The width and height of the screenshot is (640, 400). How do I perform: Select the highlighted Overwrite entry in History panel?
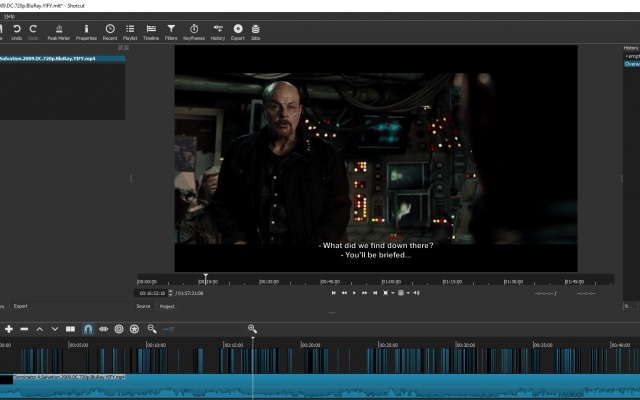[632, 64]
